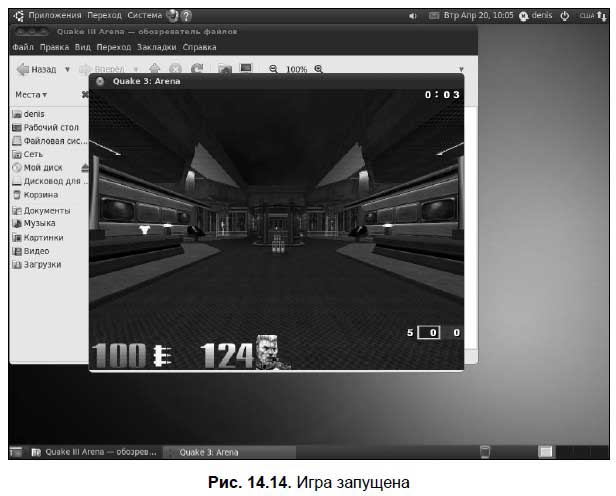Select Рабочий стол in sidebar
The height and width of the screenshot is (496, 616).
coord(50,128)
